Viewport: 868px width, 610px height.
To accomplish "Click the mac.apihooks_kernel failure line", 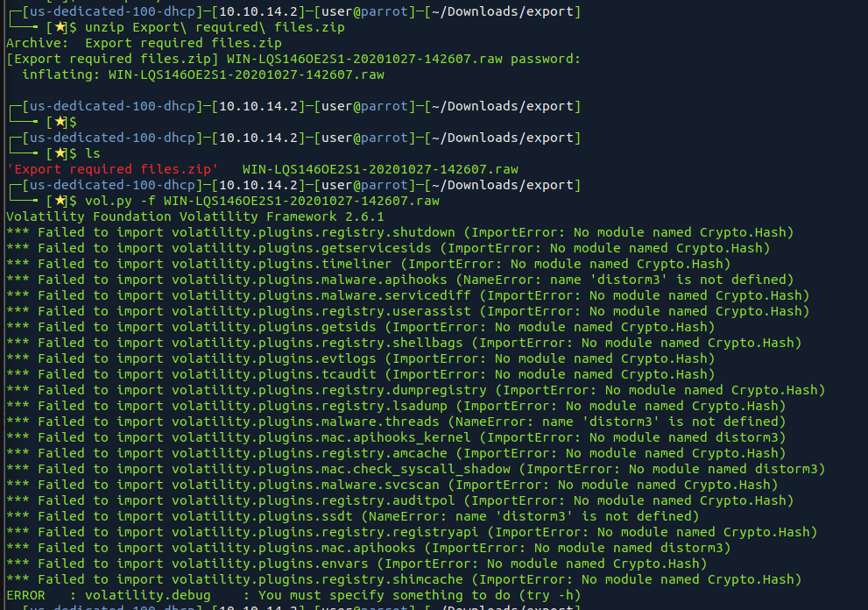I will 396,437.
